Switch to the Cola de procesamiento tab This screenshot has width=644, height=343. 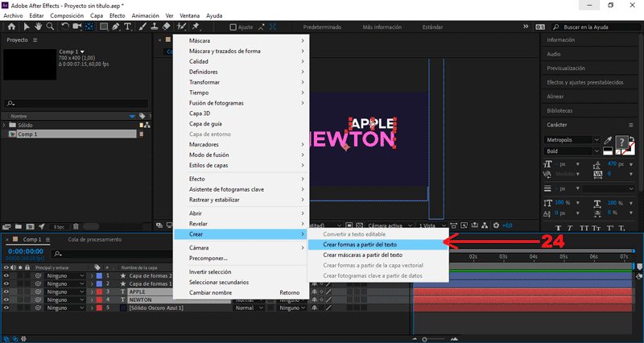click(95, 239)
